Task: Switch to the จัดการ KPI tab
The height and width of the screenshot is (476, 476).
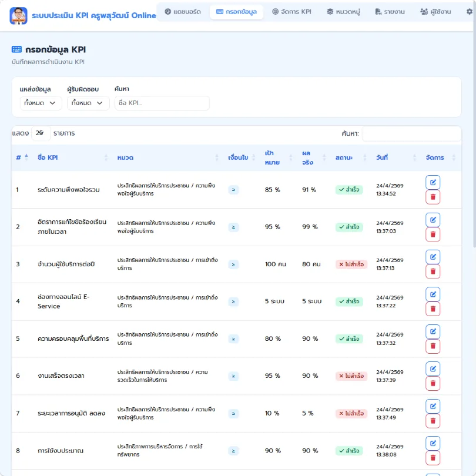Action: tap(291, 12)
